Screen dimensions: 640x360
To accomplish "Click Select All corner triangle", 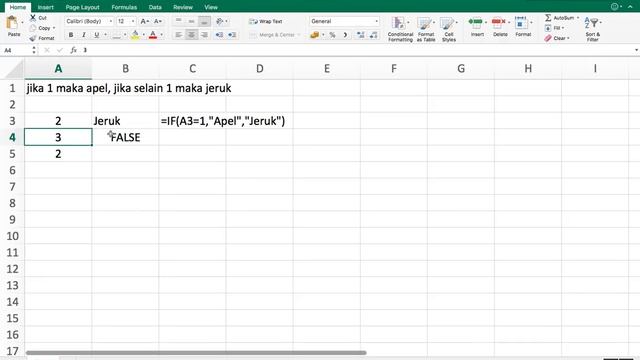I will click(x=15, y=69).
